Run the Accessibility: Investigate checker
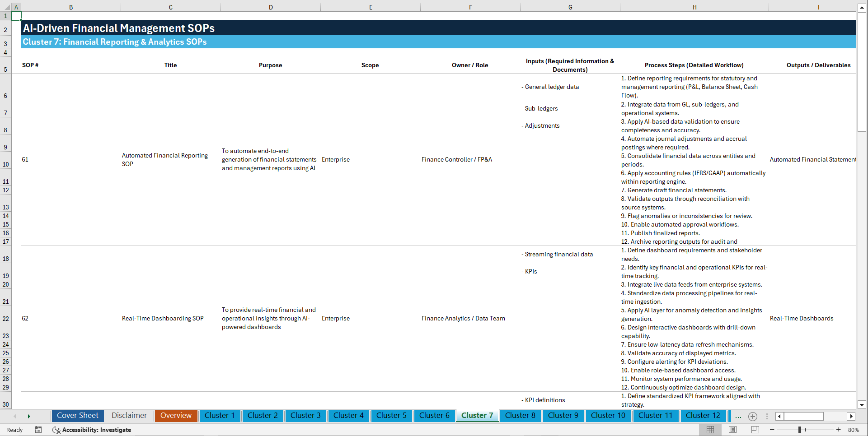The width and height of the screenshot is (868, 436). click(x=92, y=430)
